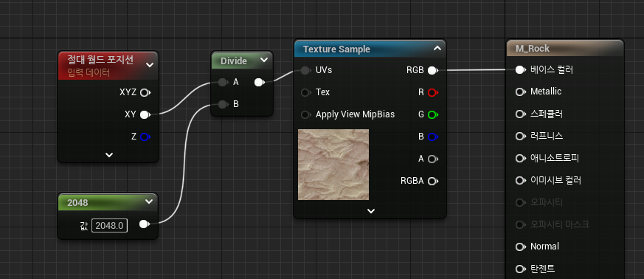This screenshot has width=644, height=279.
Task: Open the 2048 constant node header dropdown arrow
Action: [x=149, y=201]
